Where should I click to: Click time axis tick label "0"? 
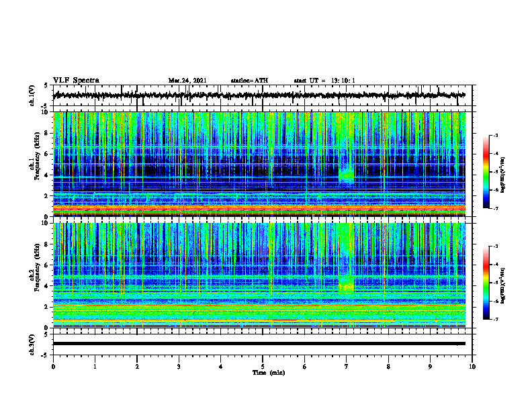(x=53, y=367)
